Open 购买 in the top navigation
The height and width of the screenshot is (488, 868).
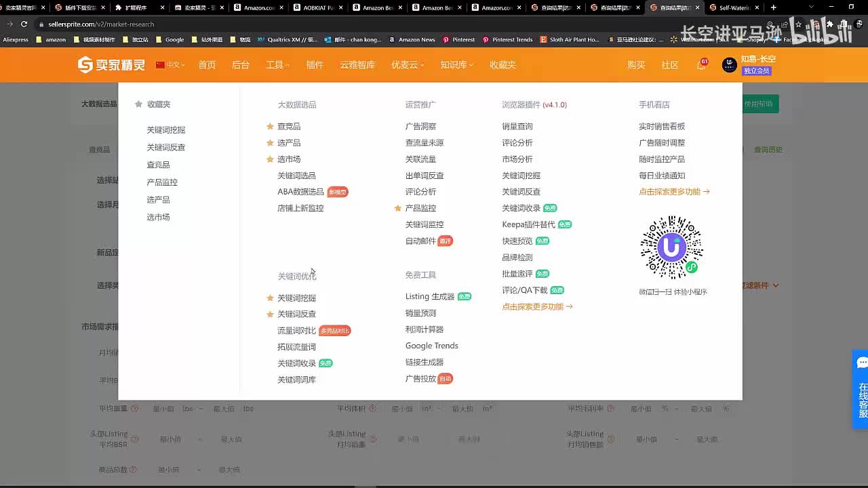pos(636,65)
